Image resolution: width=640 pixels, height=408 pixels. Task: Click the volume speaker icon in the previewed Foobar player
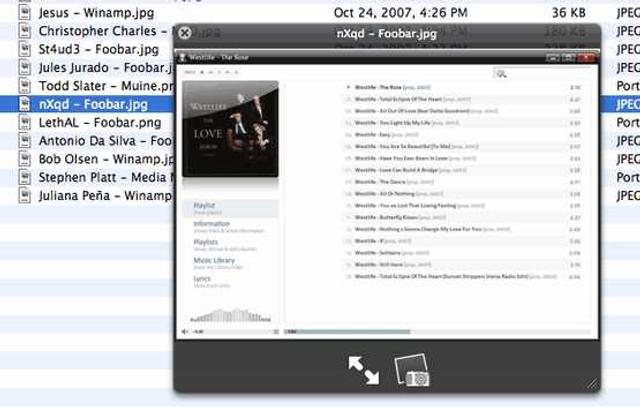185,332
